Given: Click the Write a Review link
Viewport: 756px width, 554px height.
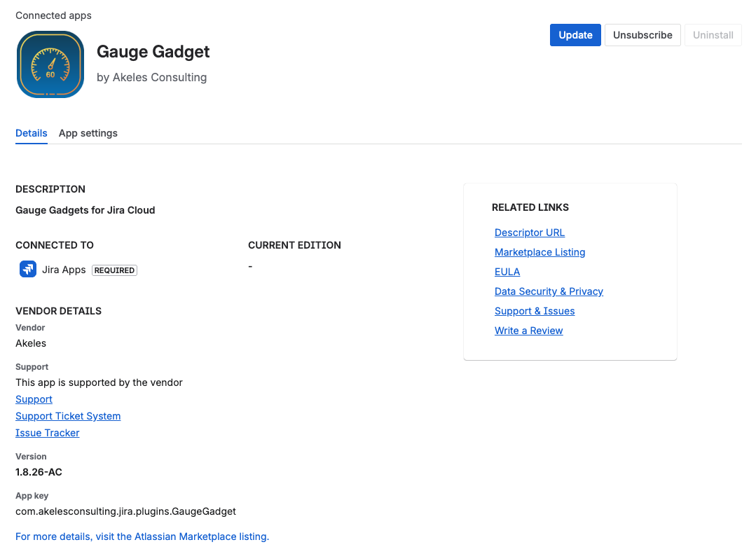Looking at the screenshot, I should tap(528, 331).
